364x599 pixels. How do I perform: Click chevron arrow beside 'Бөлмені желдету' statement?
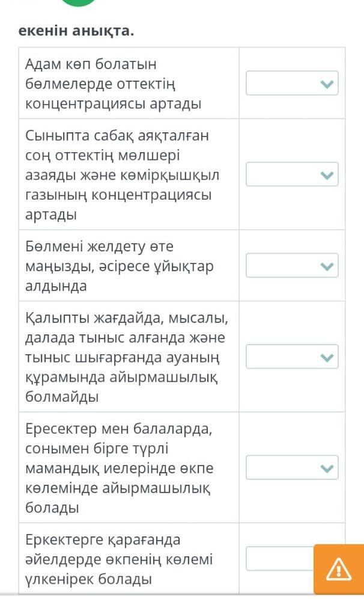pos(326,266)
